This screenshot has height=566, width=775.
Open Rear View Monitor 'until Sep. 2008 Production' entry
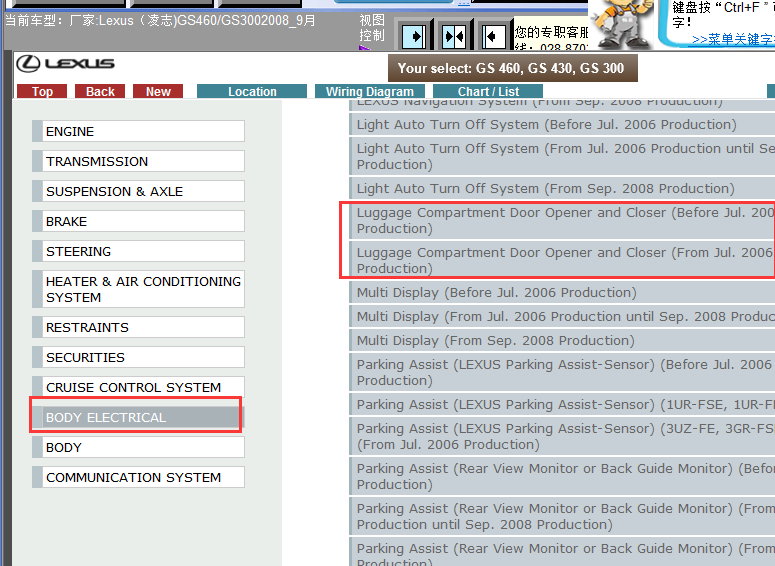click(562, 517)
